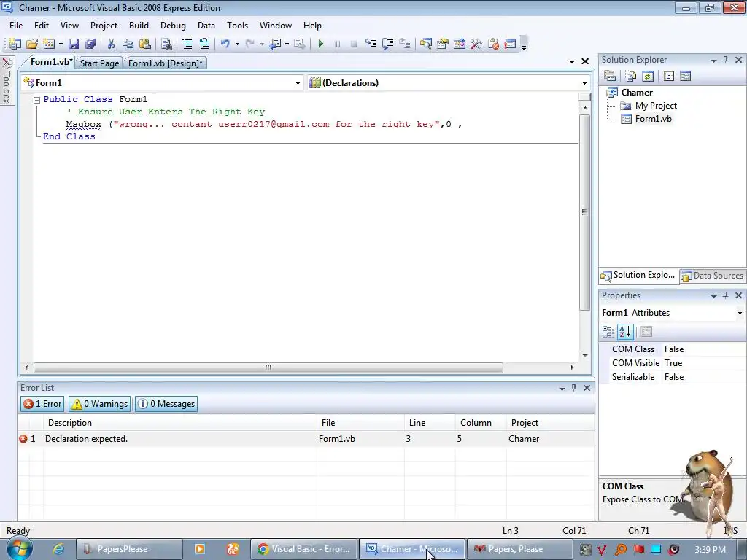
Task: Click the Find in files toolbar icon
Action: point(166,44)
